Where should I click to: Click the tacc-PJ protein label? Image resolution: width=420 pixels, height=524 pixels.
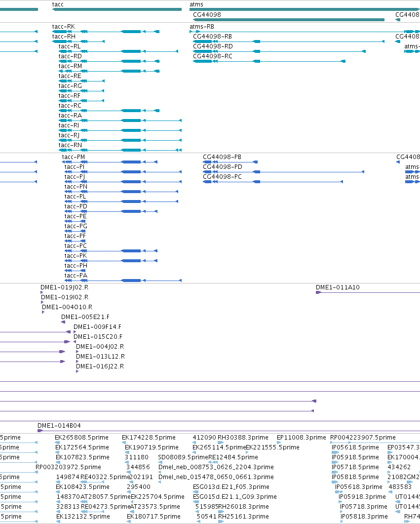click(75, 177)
